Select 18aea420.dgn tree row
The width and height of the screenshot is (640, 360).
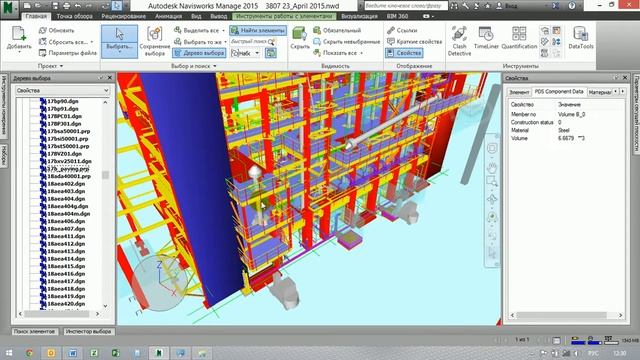pyautogui.click(x=66, y=304)
